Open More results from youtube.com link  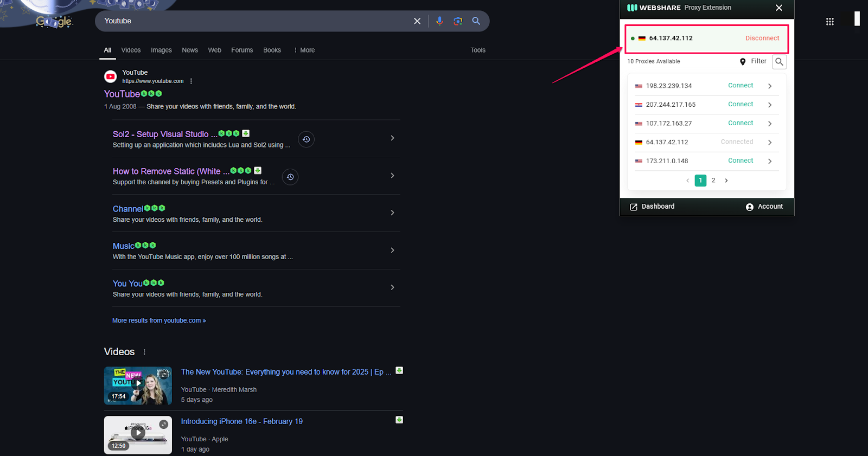tap(159, 320)
